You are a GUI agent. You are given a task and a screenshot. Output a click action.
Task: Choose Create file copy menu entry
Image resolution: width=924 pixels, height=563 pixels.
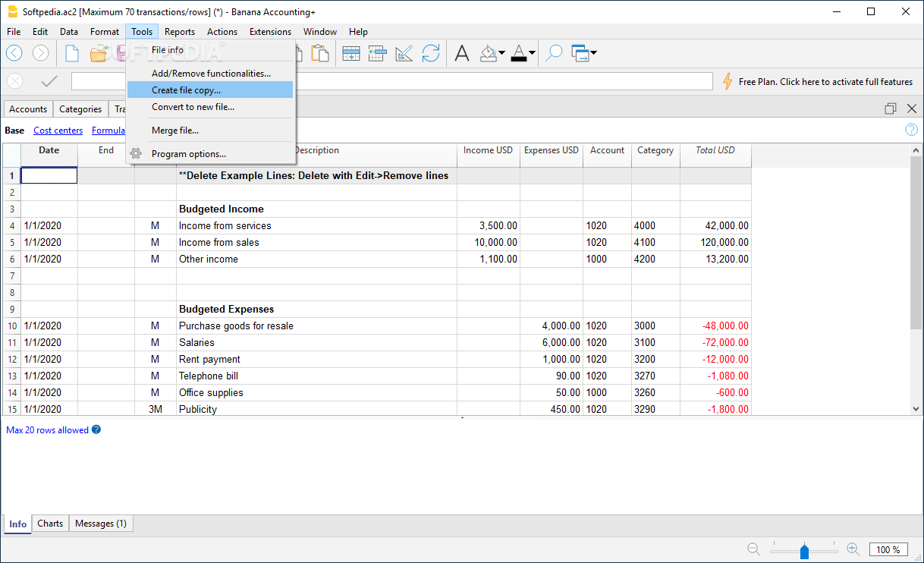(x=211, y=90)
